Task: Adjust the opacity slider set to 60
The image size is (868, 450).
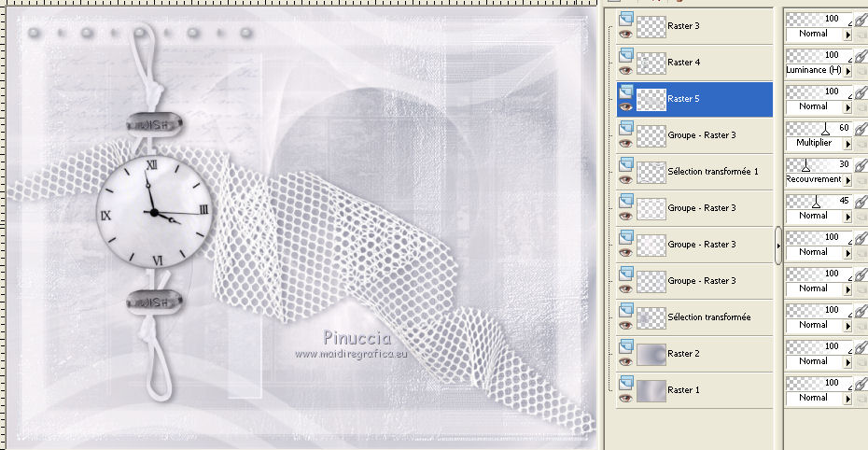Action: coord(825,130)
